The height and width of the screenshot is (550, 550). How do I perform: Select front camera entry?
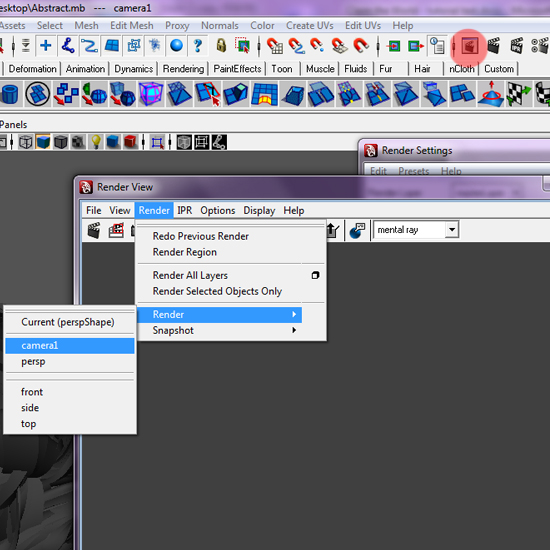[32, 392]
